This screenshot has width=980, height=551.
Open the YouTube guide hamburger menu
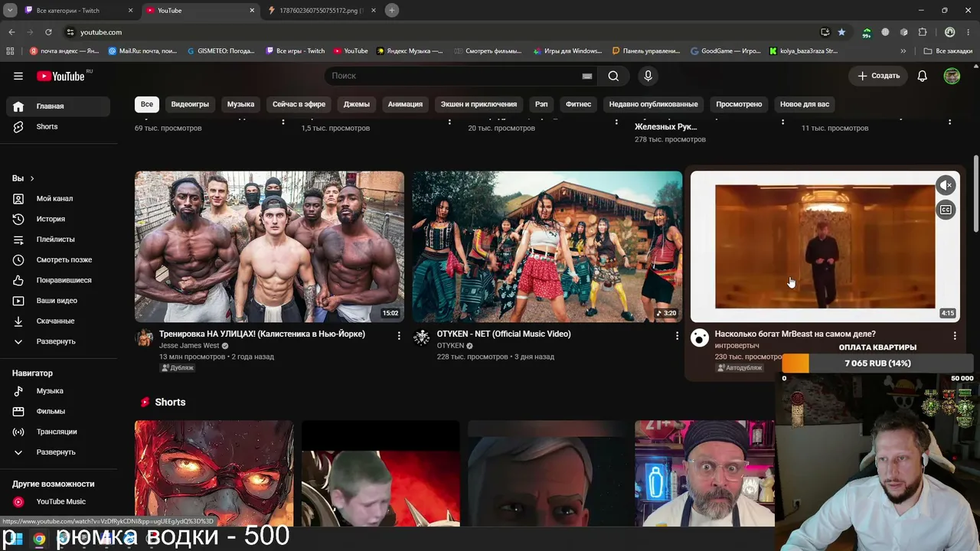pyautogui.click(x=18, y=76)
